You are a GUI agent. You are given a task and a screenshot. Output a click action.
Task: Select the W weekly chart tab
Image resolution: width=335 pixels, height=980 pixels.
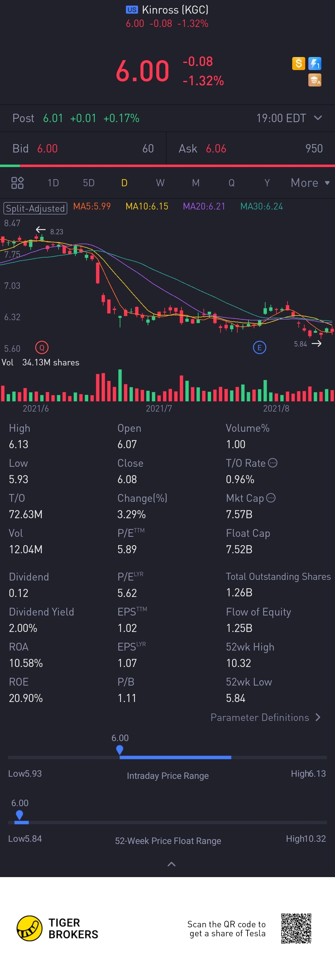point(160,183)
